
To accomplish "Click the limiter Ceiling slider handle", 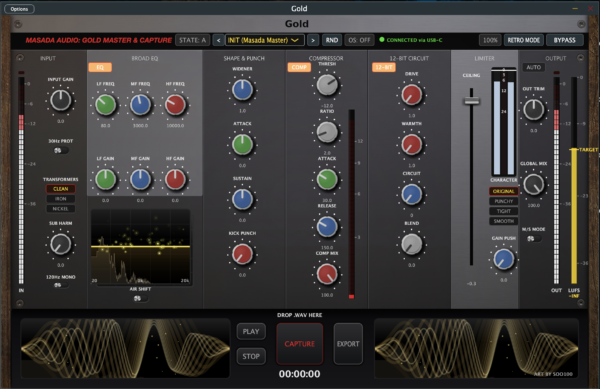I will 471,101.
